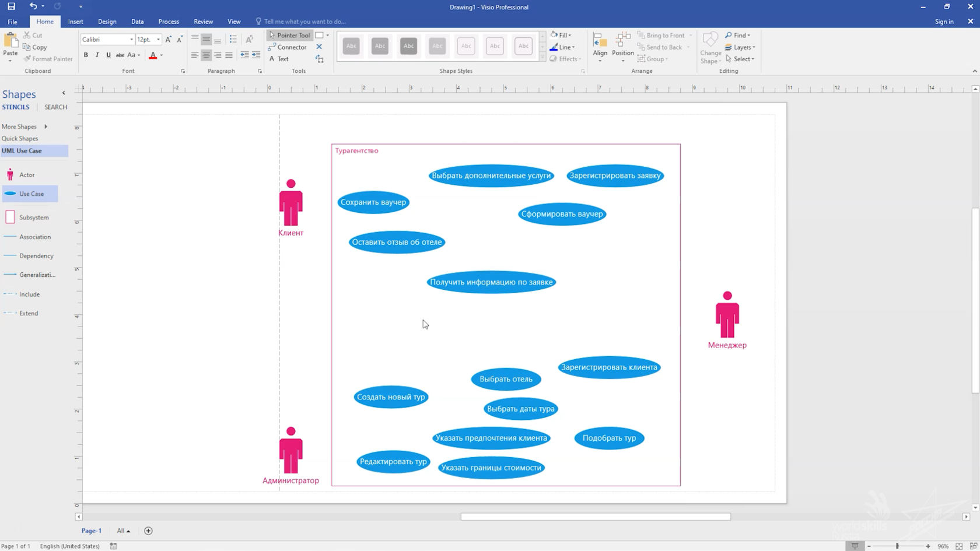980x551 pixels.
Task: Open the Find menu
Action: click(738, 35)
